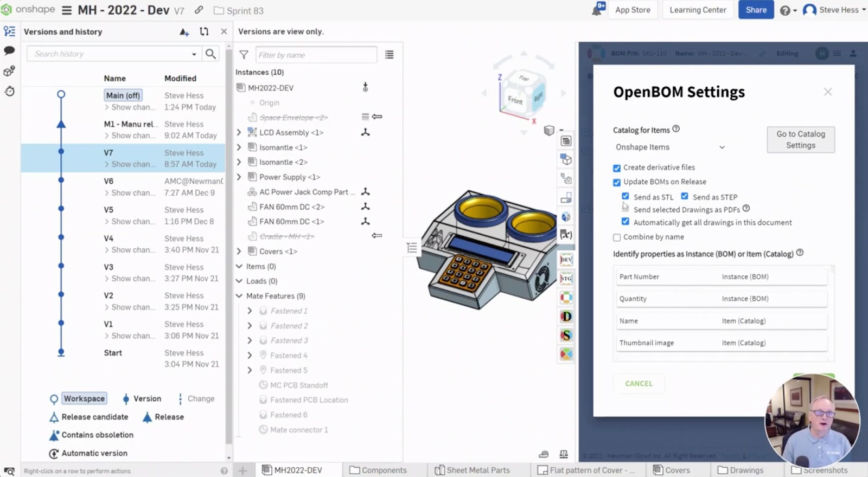Click the document link icon beside V7

[x=199, y=10]
